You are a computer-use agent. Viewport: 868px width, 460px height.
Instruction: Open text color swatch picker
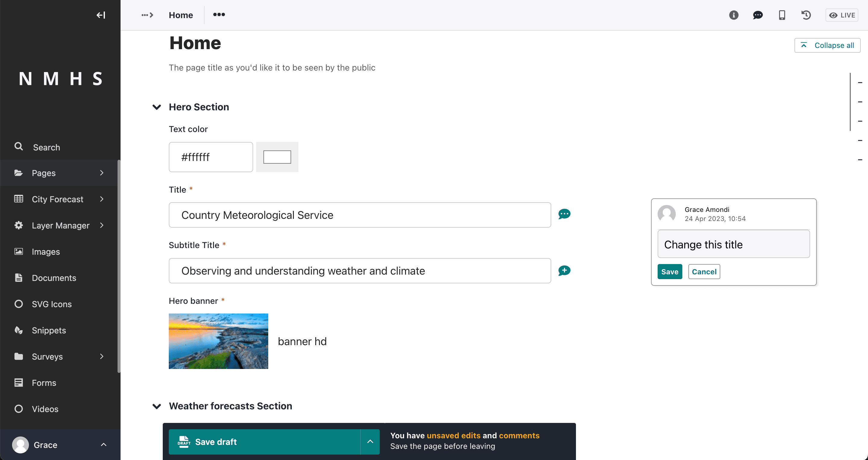coord(277,157)
